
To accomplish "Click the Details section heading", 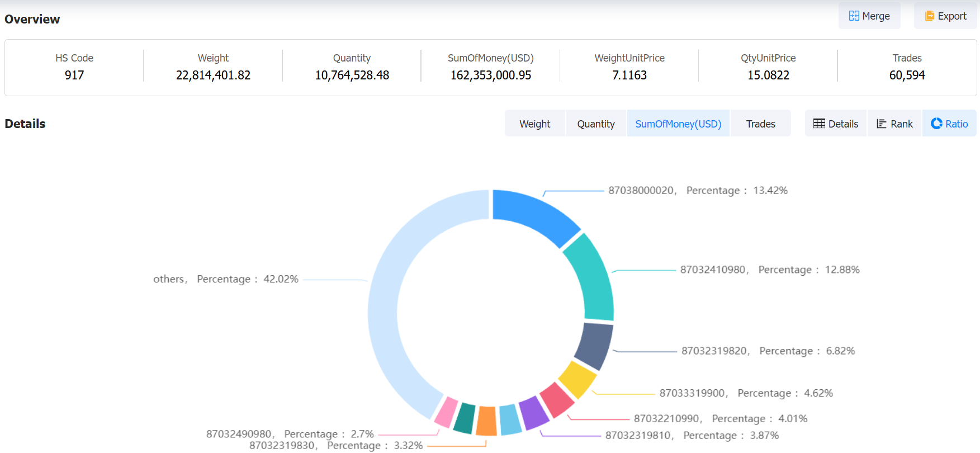I will tap(25, 124).
